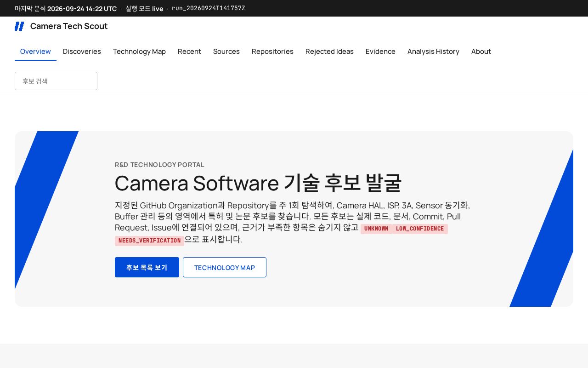Open the Camera Tech Scout home link
588x368 pixels.
click(x=61, y=26)
